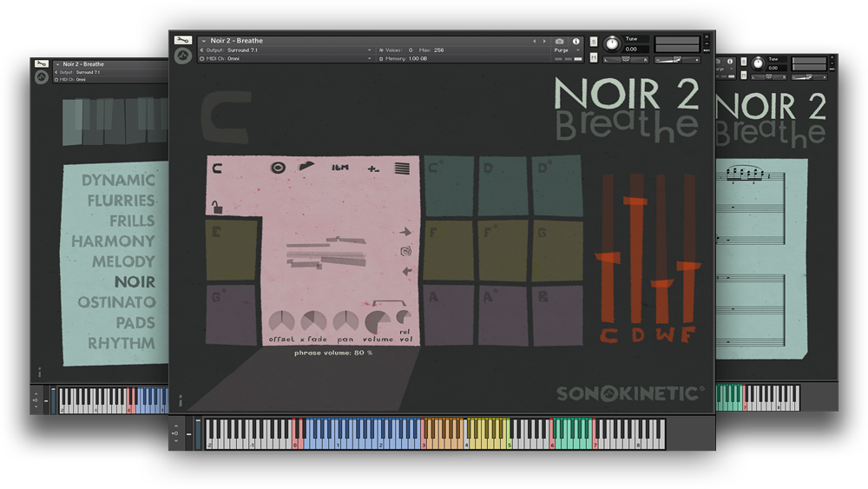
Task: Select NOIR category in left window
Action: 135,282
